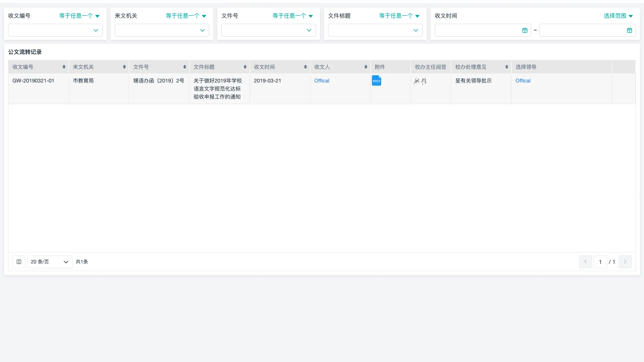
Task: Sort by 收文人 column
Action: coord(366,67)
